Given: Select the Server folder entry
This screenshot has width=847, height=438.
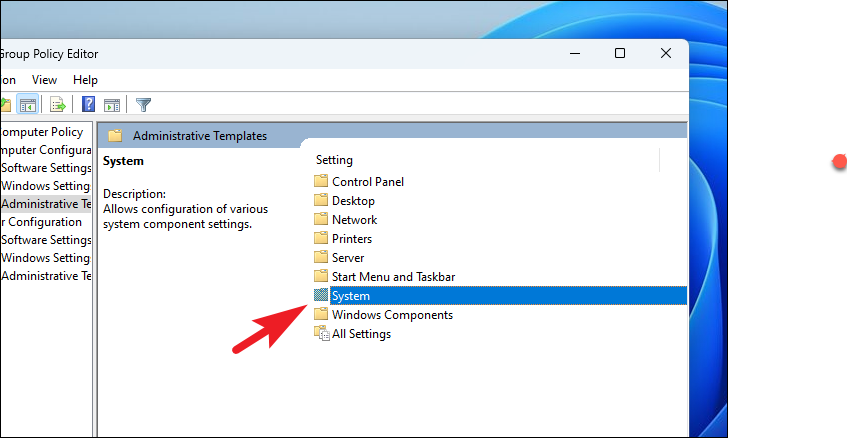Looking at the screenshot, I should [339, 258].
